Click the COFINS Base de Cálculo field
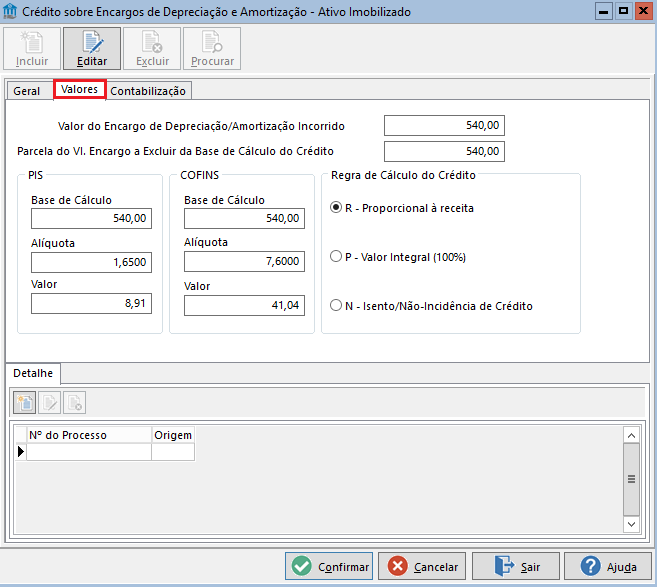The image size is (657, 587). (x=244, y=218)
